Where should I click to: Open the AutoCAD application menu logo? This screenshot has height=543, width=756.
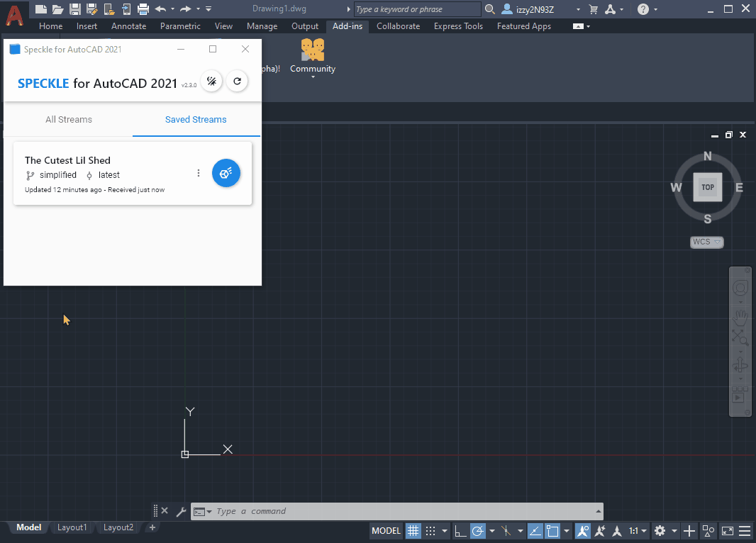pos(14,16)
